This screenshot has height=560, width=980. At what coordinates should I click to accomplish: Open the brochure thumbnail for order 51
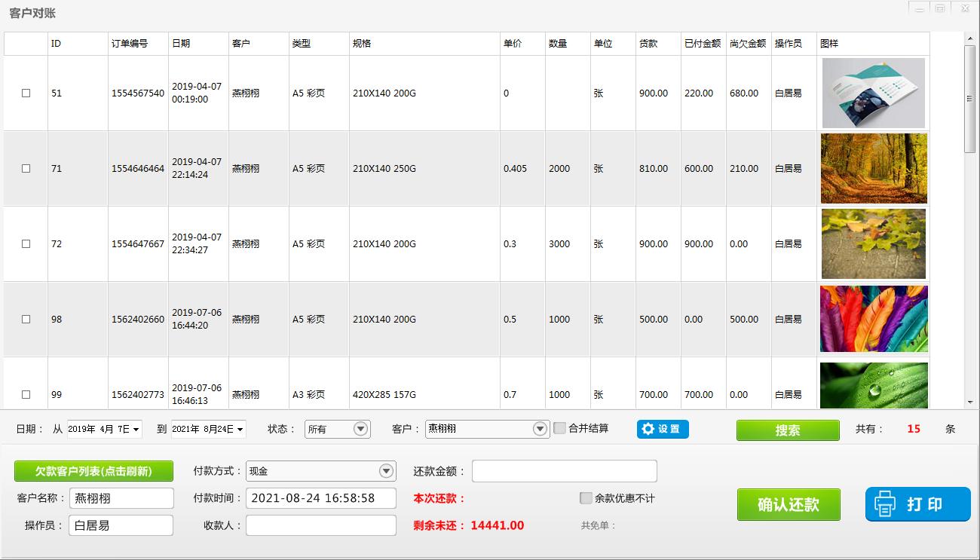[x=873, y=93]
